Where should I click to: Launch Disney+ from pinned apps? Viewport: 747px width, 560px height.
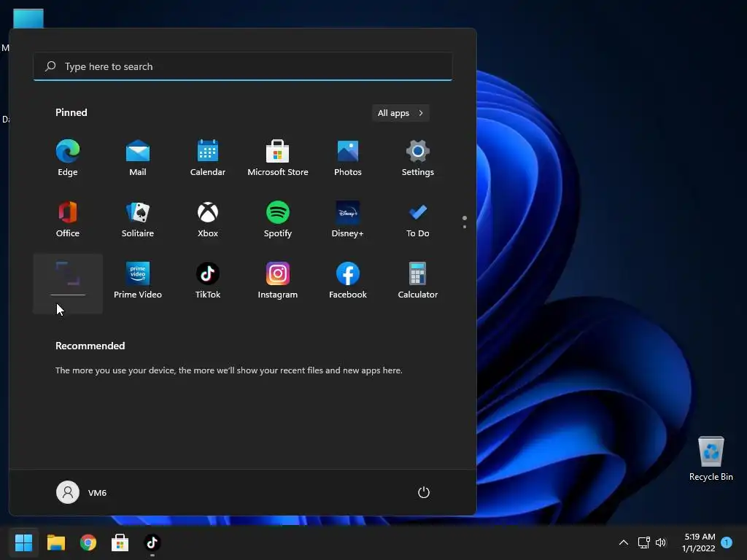point(348,219)
